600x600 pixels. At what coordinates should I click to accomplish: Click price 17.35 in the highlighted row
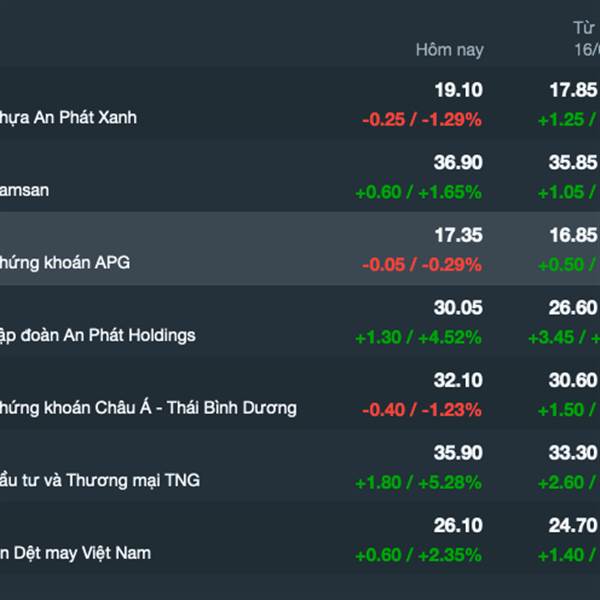pyautogui.click(x=458, y=235)
